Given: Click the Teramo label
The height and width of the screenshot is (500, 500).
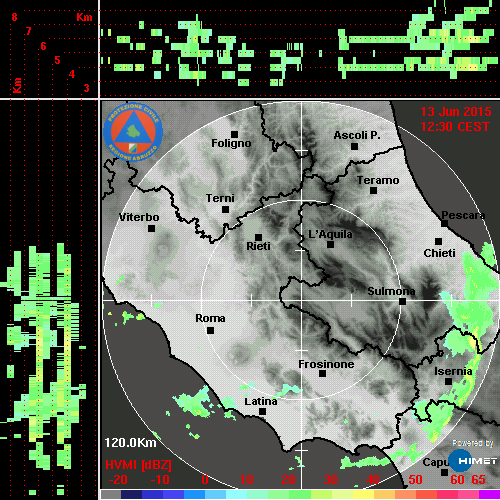Looking at the screenshot, I should (378, 180).
